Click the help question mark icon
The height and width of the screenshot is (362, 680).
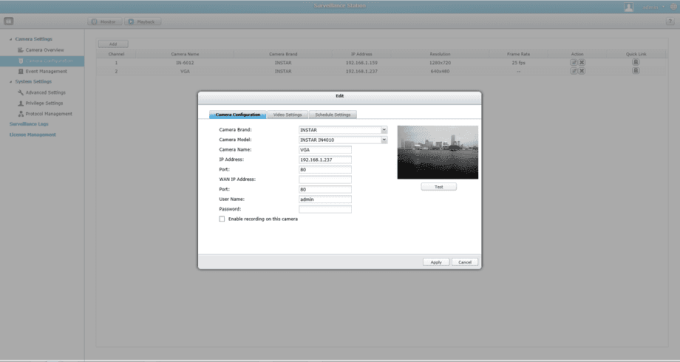(670, 21)
